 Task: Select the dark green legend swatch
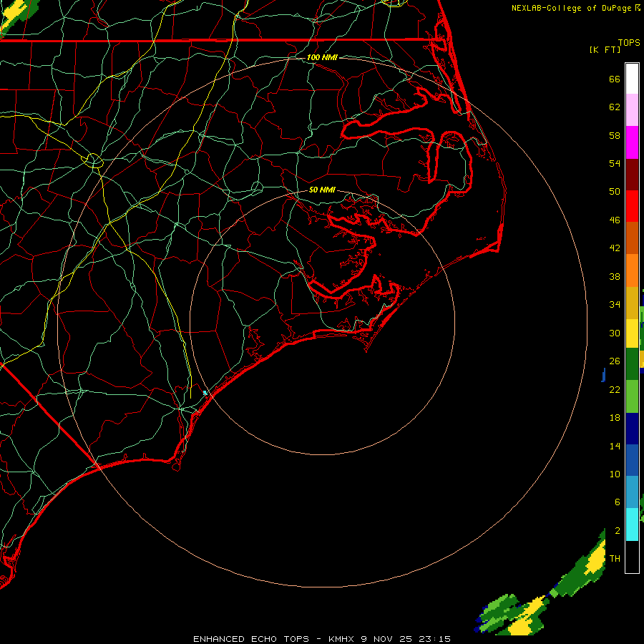(x=632, y=364)
